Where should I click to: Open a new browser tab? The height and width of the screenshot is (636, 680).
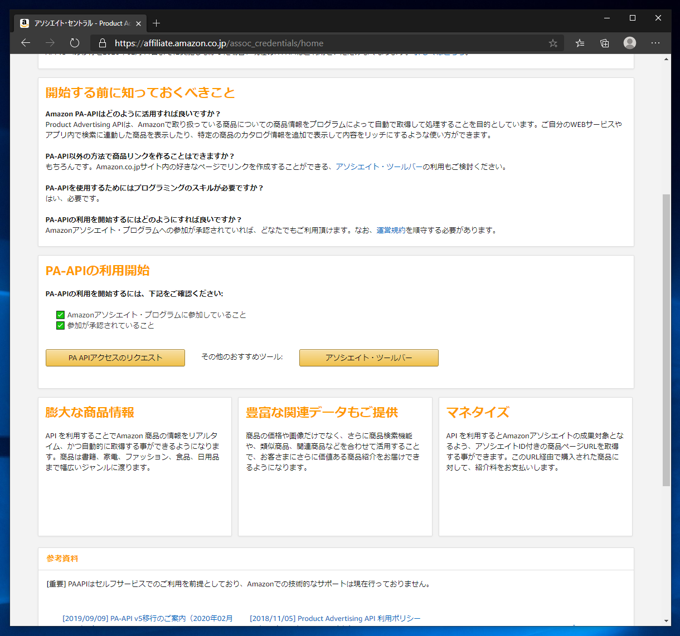click(x=157, y=23)
